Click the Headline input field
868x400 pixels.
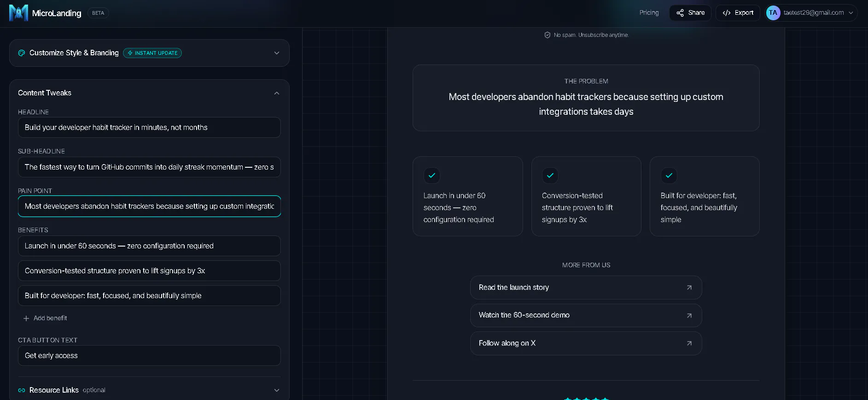click(x=149, y=128)
